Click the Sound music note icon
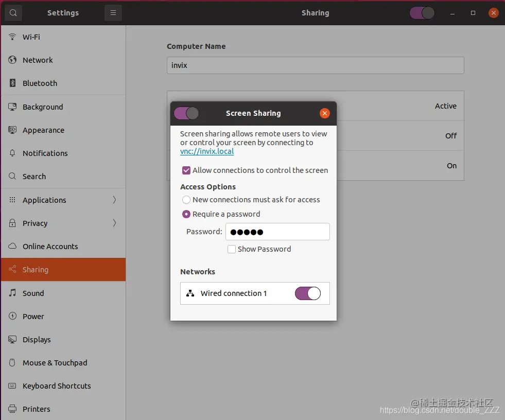This screenshot has width=505, height=420. 12,293
